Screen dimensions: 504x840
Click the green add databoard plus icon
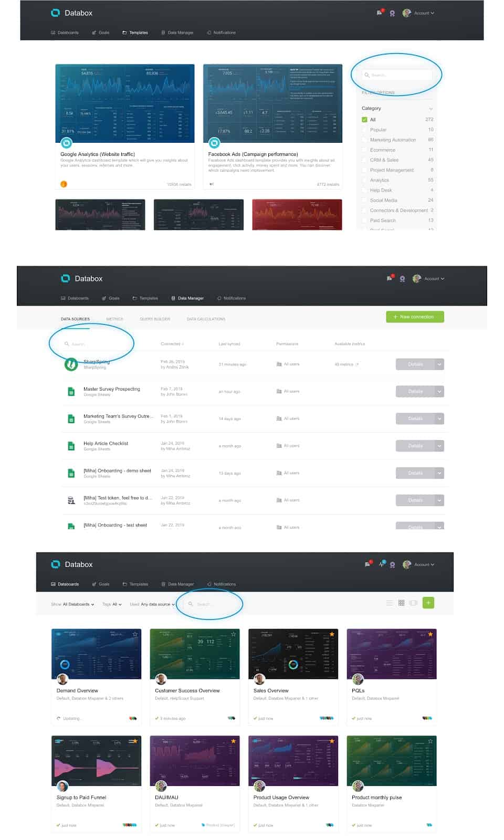tap(428, 603)
